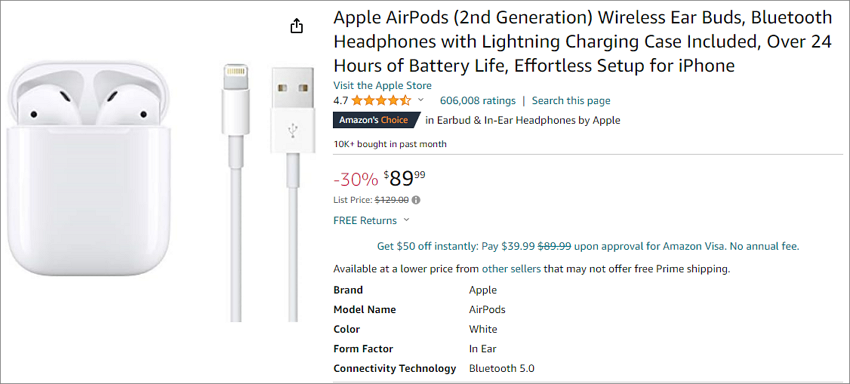
Task: Expand the rating breakdown chevron
Action: pyautogui.click(x=421, y=100)
